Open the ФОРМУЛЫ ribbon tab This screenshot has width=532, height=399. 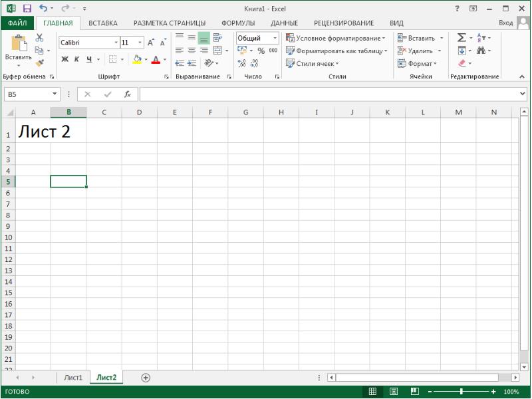click(x=238, y=23)
